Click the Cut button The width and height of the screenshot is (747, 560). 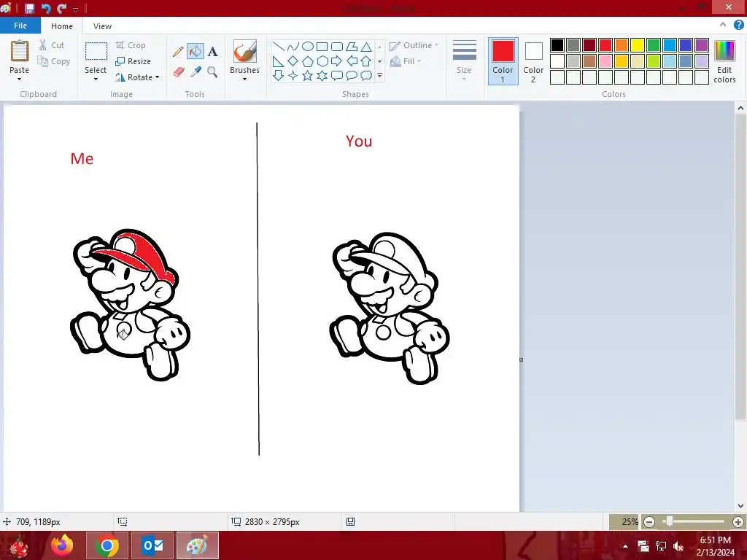tap(52, 45)
